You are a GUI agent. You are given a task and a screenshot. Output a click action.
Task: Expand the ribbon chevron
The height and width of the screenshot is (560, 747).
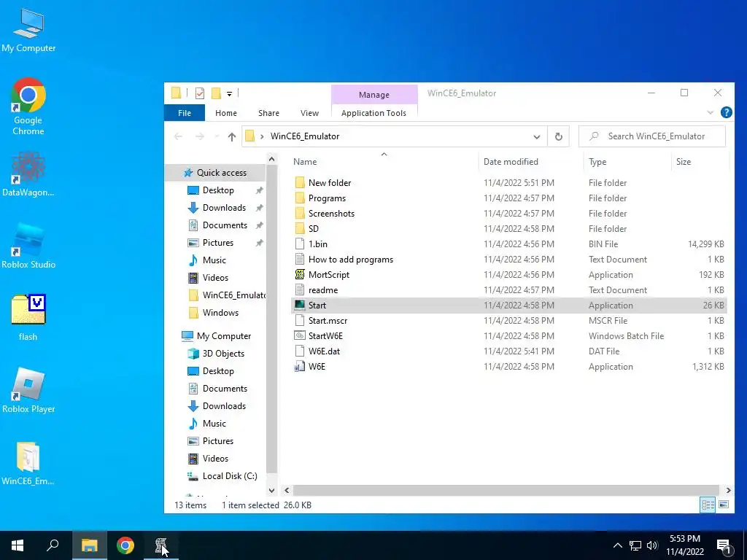[x=710, y=113]
